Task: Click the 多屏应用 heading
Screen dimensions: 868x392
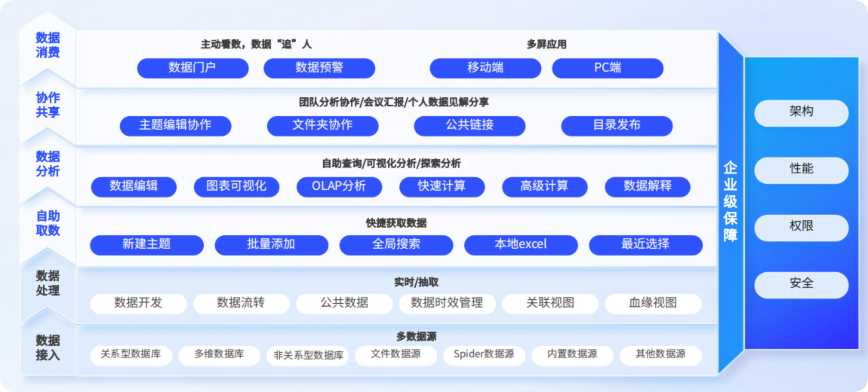Action: tap(547, 44)
